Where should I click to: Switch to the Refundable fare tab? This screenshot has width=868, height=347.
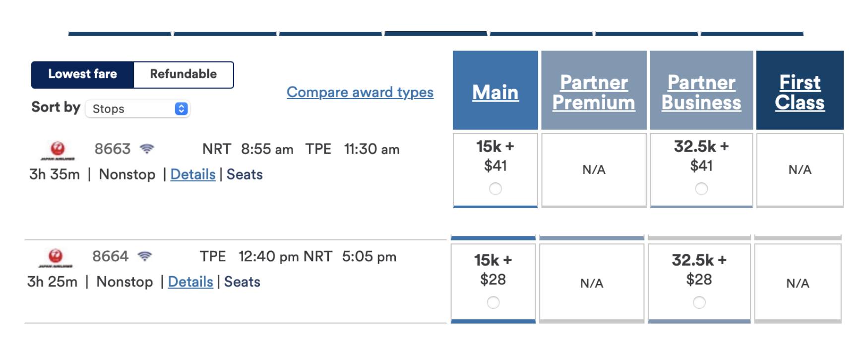tap(183, 74)
